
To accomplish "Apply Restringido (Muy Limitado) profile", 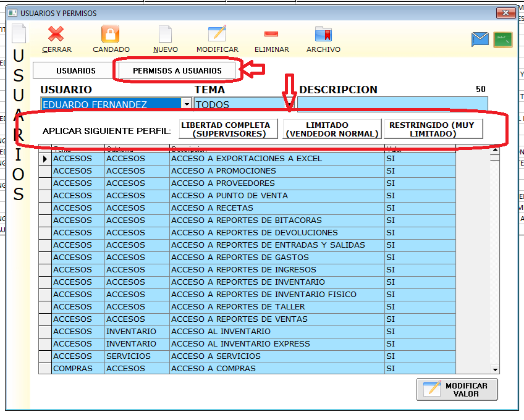I will 433,129.
